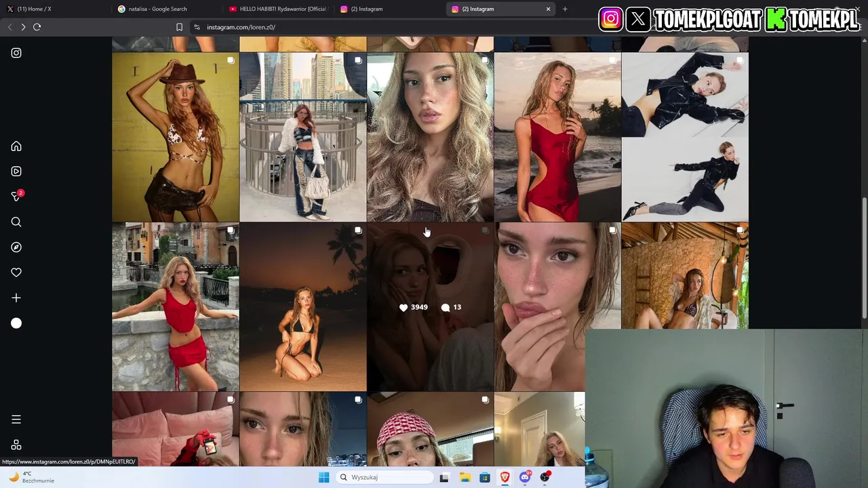
Task: Go to Instagram Home feed icon
Action: click(16, 146)
